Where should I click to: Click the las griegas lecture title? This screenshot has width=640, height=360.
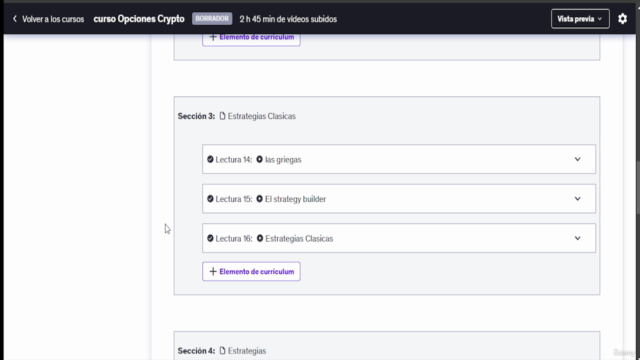[x=283, y=160]
